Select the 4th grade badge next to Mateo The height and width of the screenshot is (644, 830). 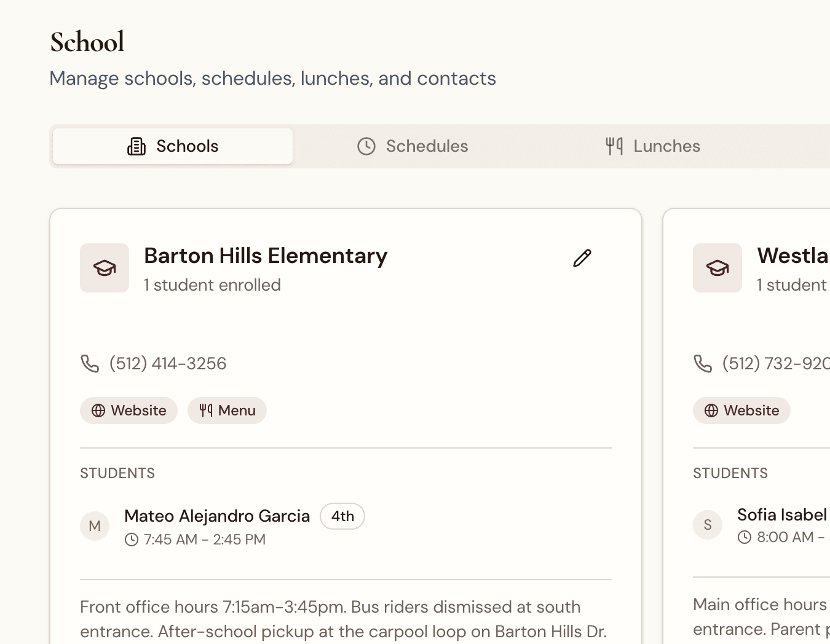pyautogui.click(x=342, y=516)
